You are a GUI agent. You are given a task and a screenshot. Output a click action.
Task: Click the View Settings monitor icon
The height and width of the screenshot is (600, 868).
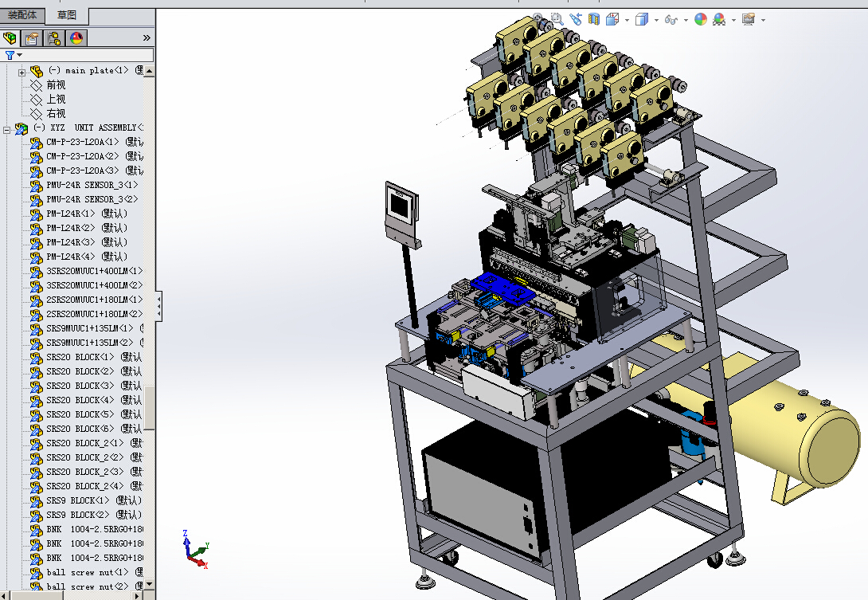point(749,19)
